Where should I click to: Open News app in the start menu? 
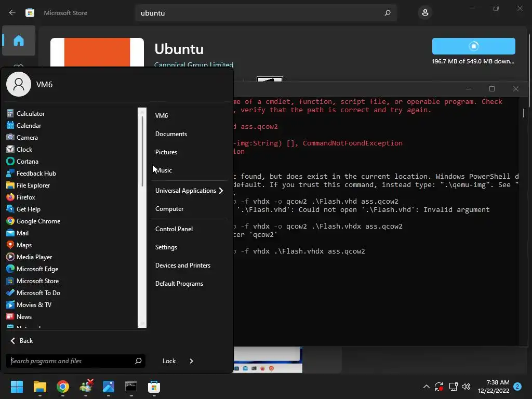[x=19, y=316]
